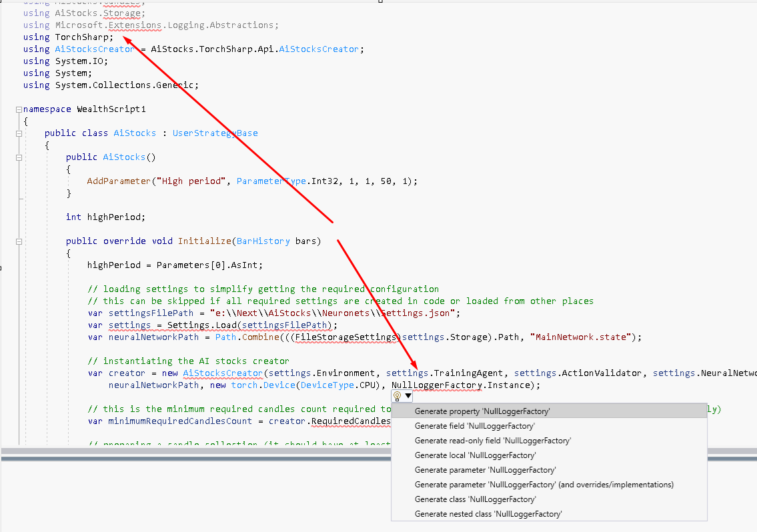
Task: Select Generate local 'NullLoggerFactory'
Action: coord(475,455)
